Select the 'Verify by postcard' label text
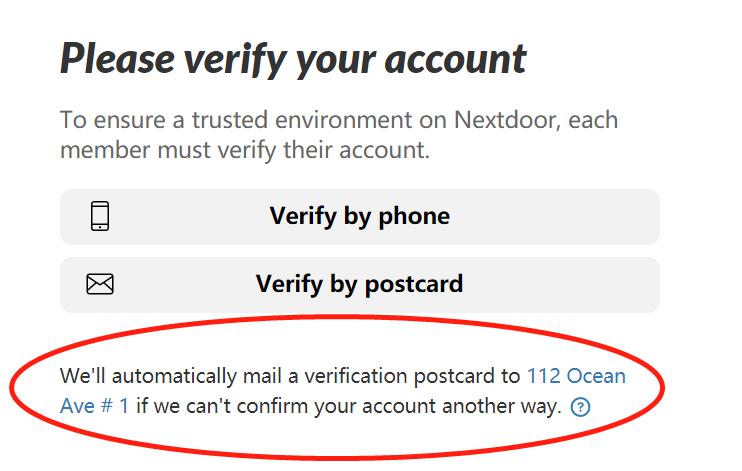 [360, 284]
